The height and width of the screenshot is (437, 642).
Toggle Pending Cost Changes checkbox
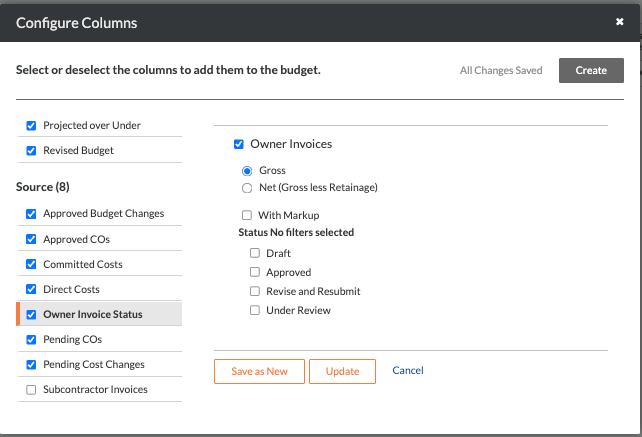click(x=31, y=364)
